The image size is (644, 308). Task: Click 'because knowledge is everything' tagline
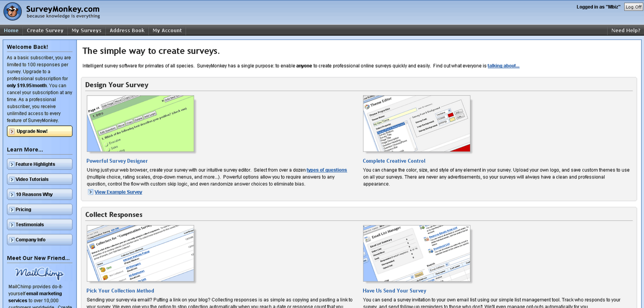pos(64,16)
